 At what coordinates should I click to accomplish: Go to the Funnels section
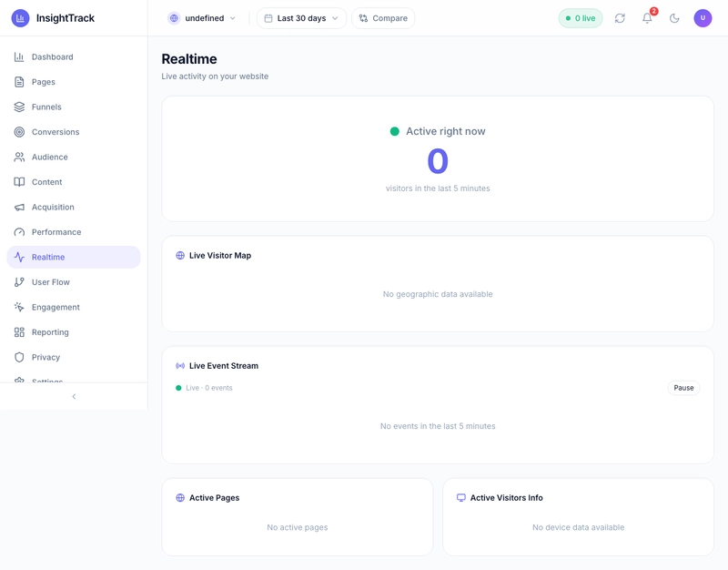tap(74, 107)
